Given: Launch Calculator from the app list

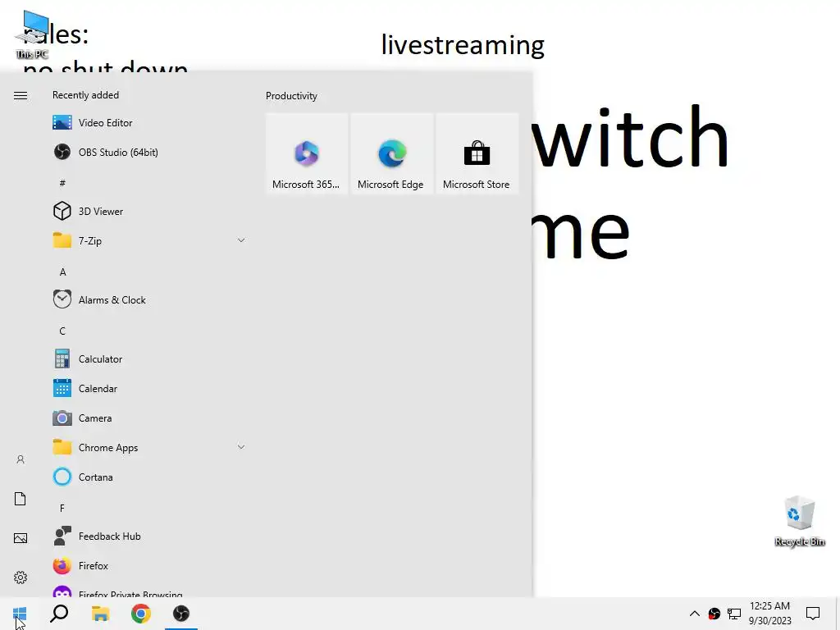Looking at the screenshot, I should tap(149, 359).
